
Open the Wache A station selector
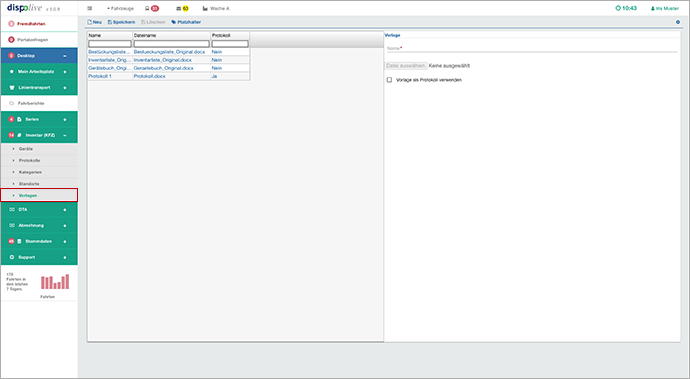(216, 8)
